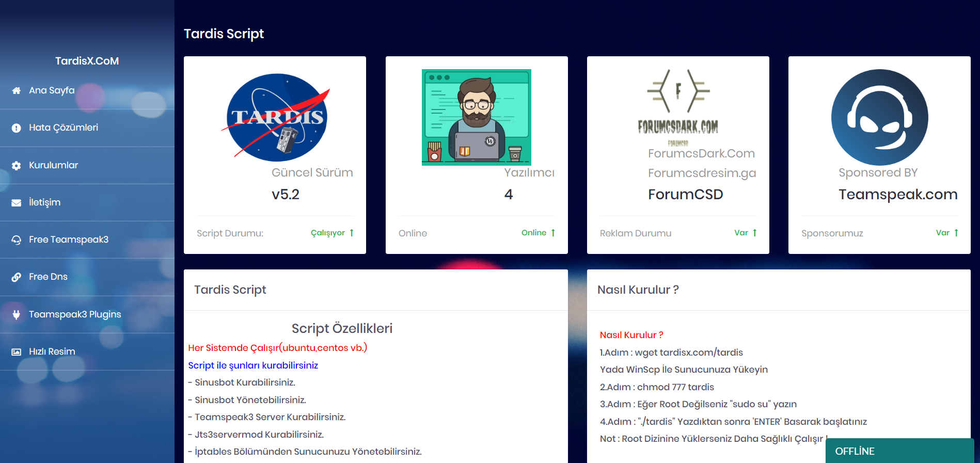Click the Çalışıyor status text
This screenshot has width=980, height=463.
pos(328,233)
